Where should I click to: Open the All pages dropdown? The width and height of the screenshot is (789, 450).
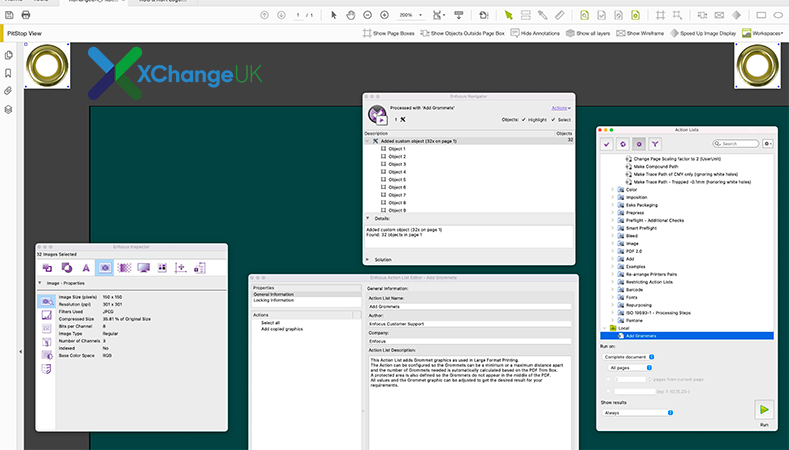coord(630,368)
